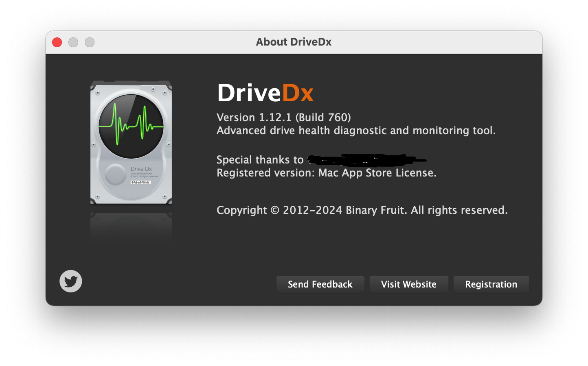Image resolution: width=588 pixels, height=366 pixels.
Task: Click the DriveDx logo title text
Action: pyautogui.click(x=265, y=93)
